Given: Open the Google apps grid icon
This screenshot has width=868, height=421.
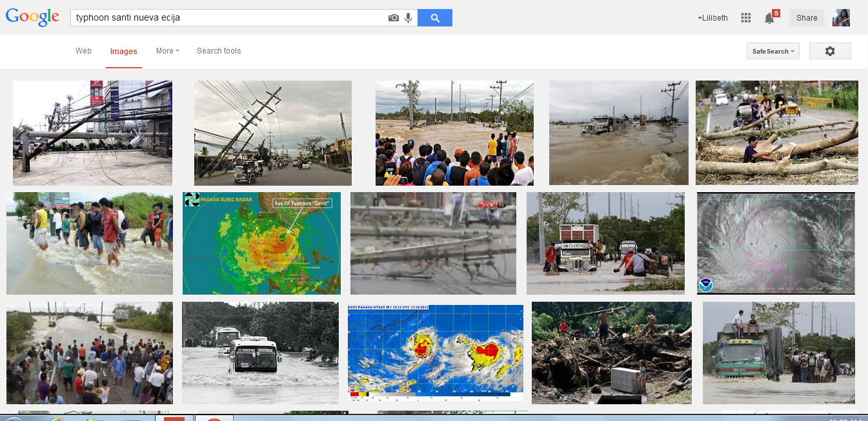Looking at the screenshot, I should point(746,18).
